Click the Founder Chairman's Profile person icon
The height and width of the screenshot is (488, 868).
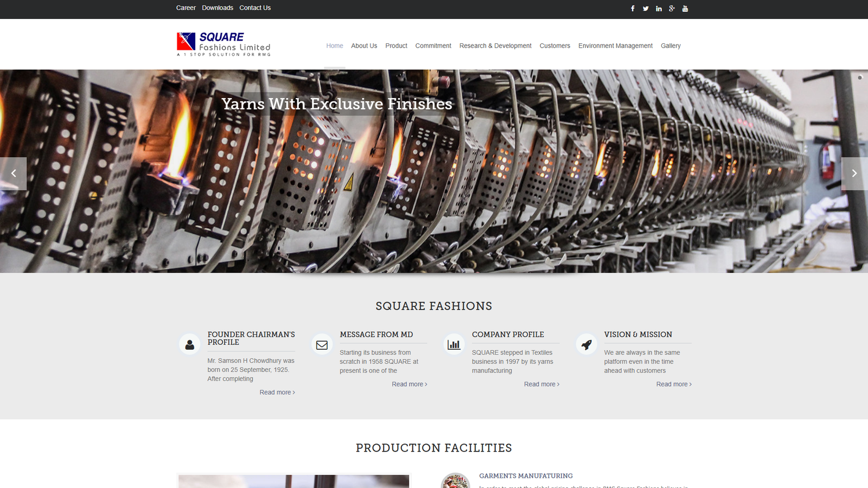(189, 344)
